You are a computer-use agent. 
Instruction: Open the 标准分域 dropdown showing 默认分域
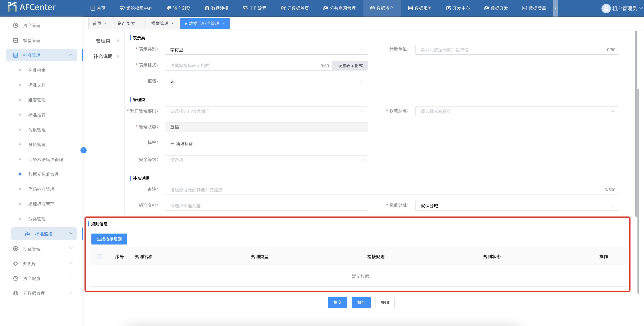tap(517, 206)
